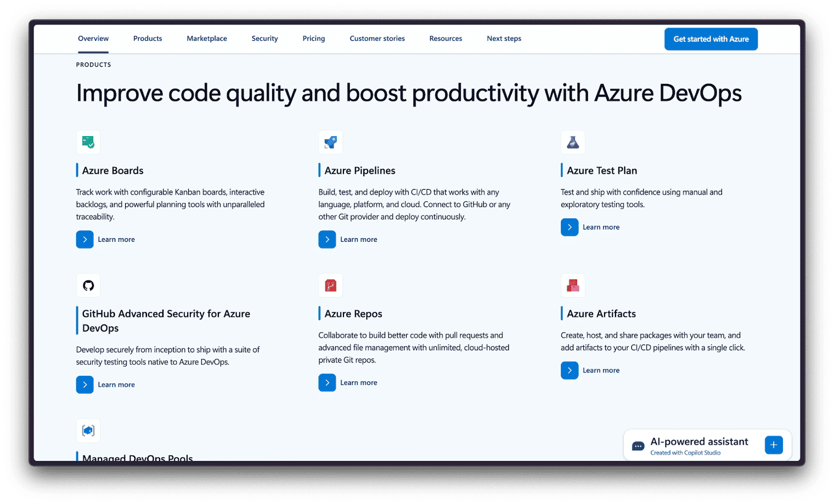834x504 pixels.
Task: Click arrow button under Azure Artifacts
Action: (x=570, y=370)
